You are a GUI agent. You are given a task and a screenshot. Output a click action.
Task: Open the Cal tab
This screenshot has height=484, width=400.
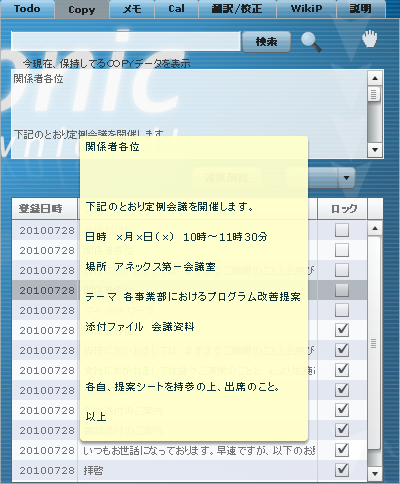tap(176, 9)
